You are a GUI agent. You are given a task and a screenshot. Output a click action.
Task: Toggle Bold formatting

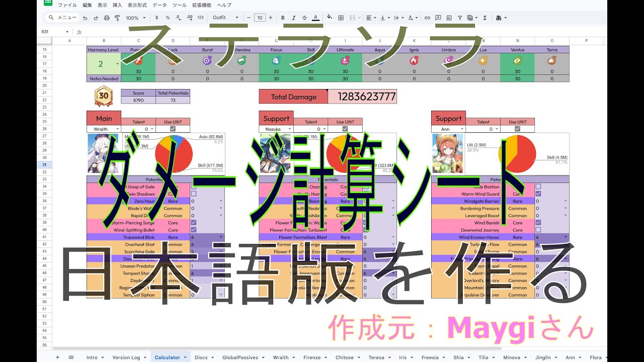282,18
